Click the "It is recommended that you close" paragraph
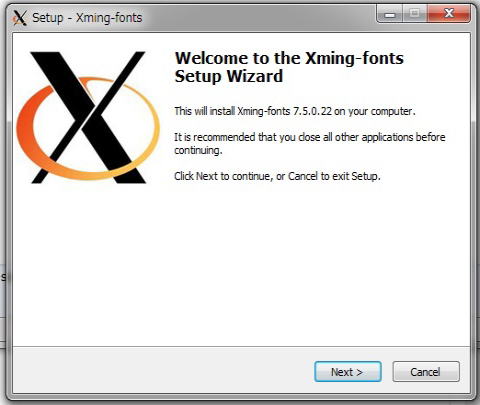 (310, 143)
